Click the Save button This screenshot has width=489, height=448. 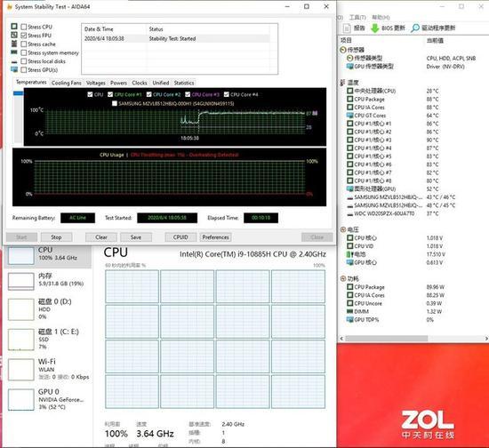click(x=136, y=237)
